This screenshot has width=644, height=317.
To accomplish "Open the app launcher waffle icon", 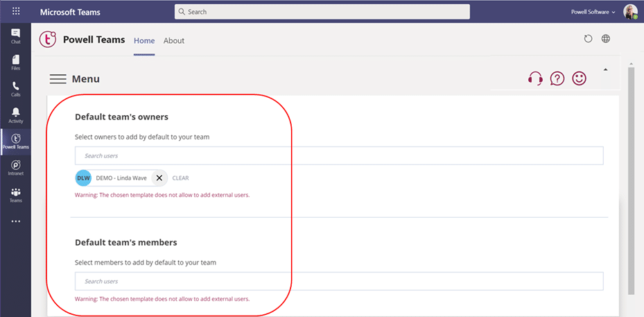I will [15, 12].
